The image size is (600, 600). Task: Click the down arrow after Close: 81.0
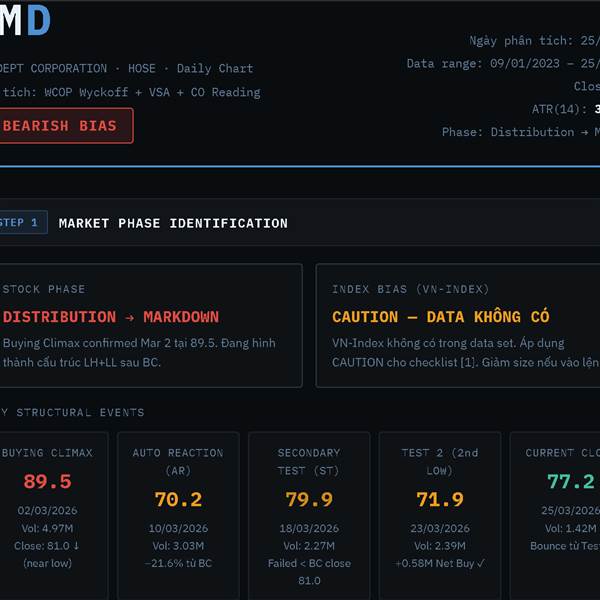tap(75, 546)
